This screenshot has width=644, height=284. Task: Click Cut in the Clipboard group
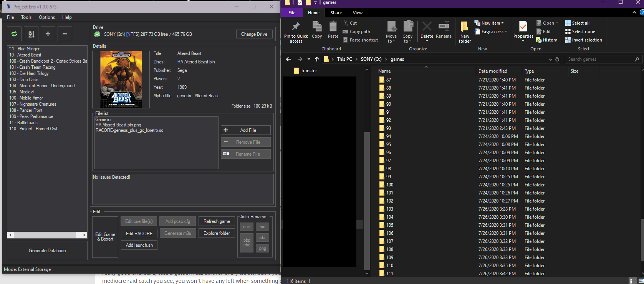coord(350,23)
